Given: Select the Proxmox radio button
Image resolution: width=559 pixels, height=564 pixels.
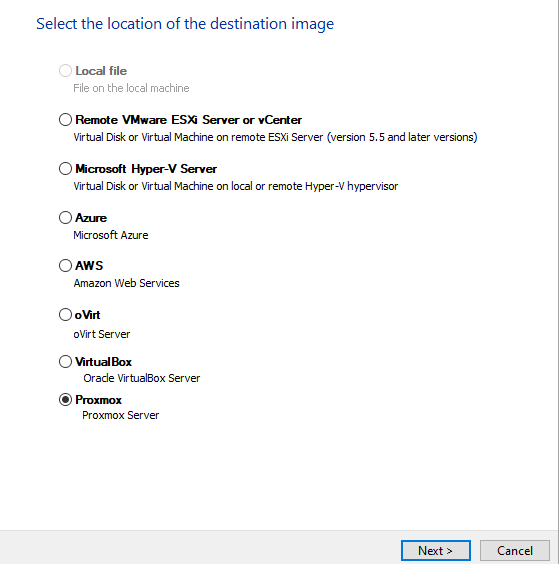Looking at the screenshot, I should coord(65,400).
